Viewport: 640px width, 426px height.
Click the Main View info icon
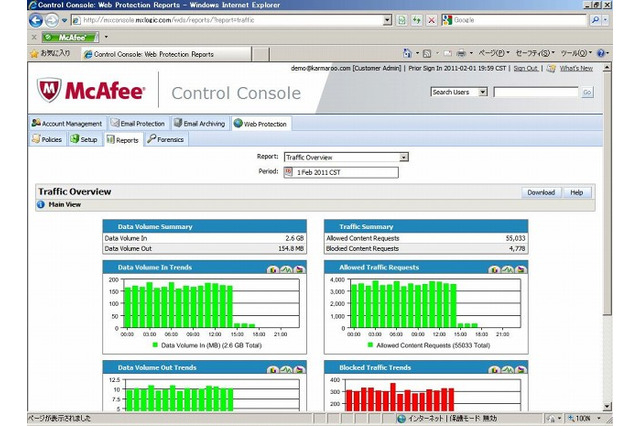click(41, 204)
